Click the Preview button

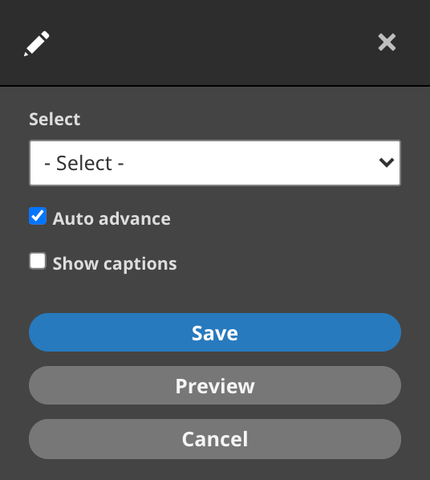(x=215, y=386)
